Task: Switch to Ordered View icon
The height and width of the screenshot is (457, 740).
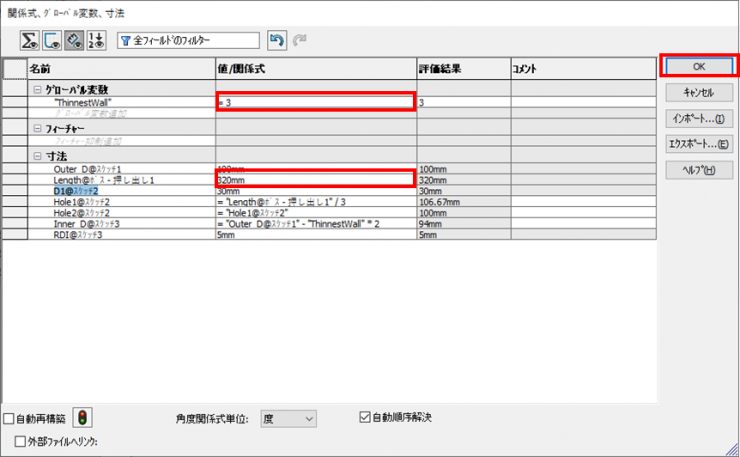Action: click(95, 41)
